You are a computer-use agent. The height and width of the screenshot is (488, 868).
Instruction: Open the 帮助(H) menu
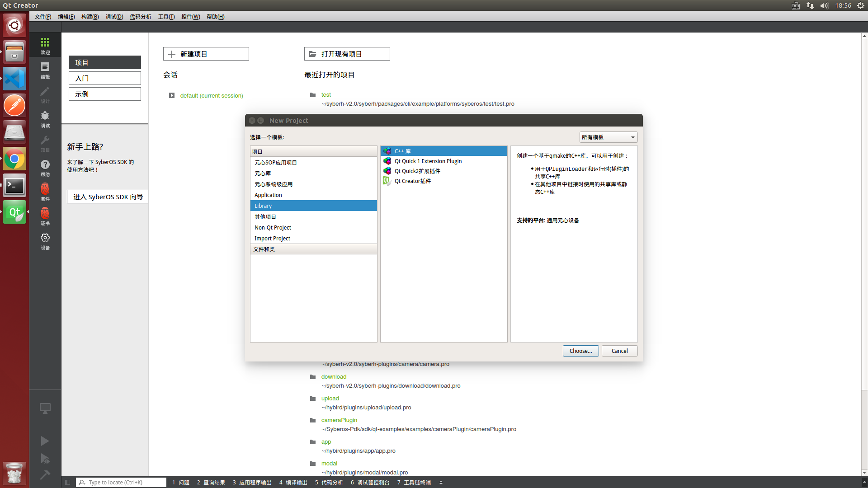point(216,16)
